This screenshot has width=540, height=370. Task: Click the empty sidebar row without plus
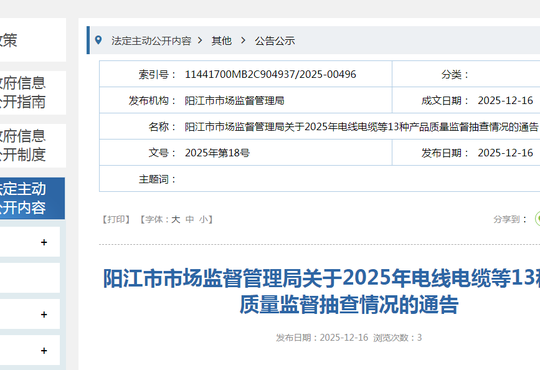(x=30, y=278)
